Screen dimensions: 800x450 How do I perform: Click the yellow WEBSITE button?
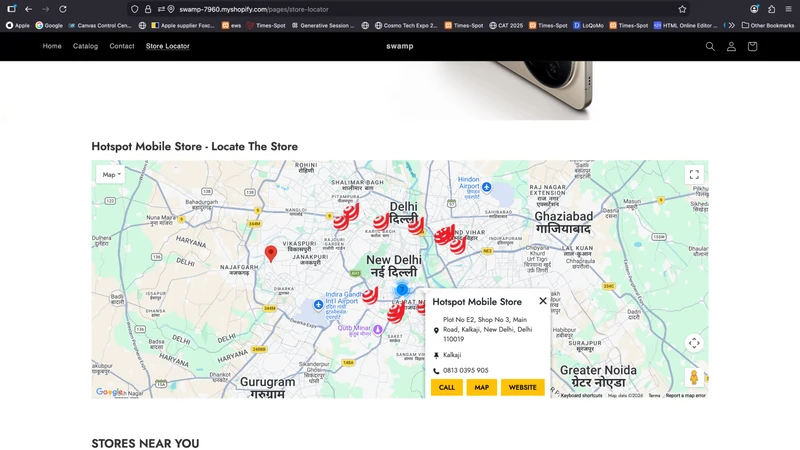522,387
